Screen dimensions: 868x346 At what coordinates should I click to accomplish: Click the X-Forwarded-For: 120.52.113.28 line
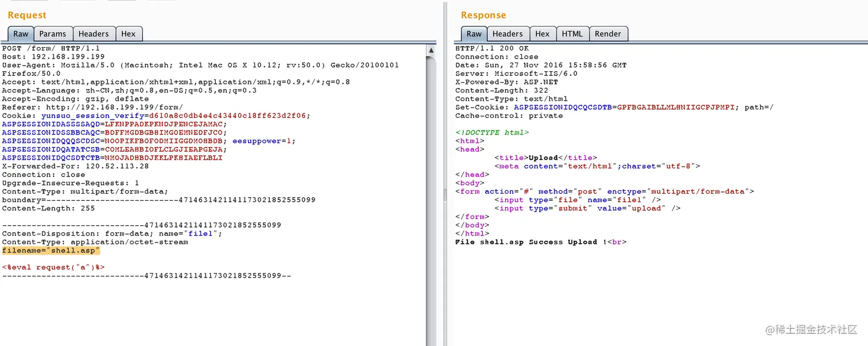click(75, 166)
